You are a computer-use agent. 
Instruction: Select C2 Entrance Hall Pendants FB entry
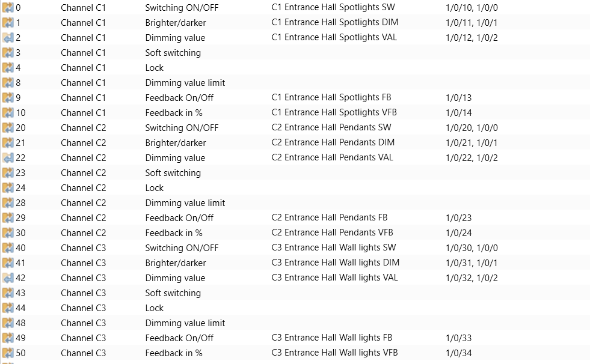[329, 217]
